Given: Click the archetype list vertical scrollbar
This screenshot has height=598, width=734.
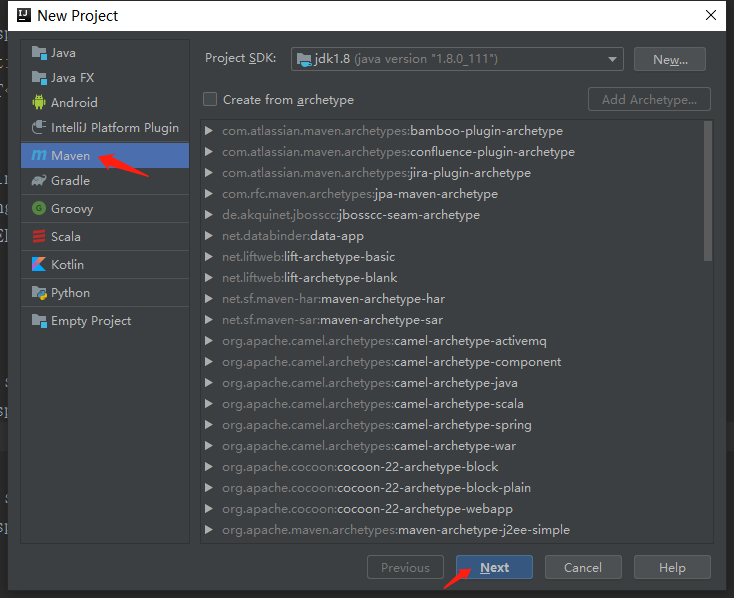Looking at the screenshot, I should [x=708, y=191].
